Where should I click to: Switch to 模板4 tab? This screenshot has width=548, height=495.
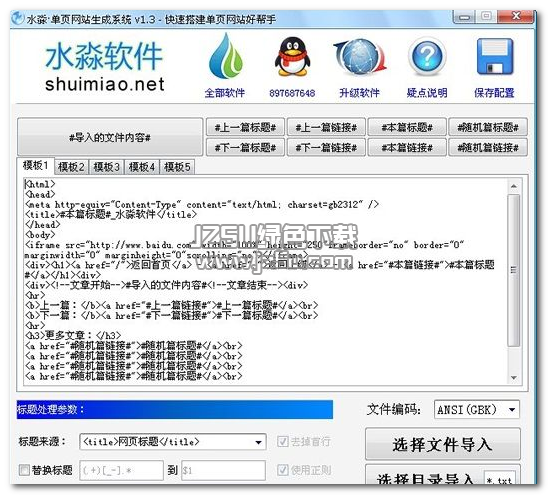coord(142,167)
